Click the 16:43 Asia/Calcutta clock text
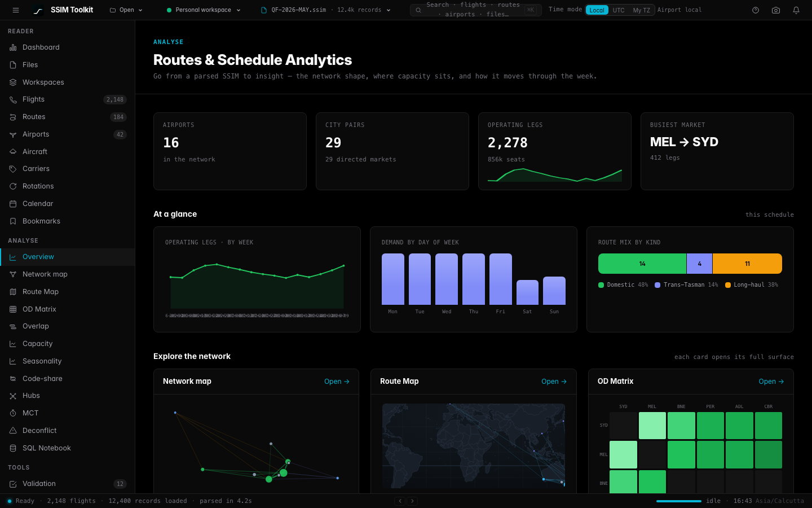The height and width of the screenshot is (508, 812). [x=769, y=501]
